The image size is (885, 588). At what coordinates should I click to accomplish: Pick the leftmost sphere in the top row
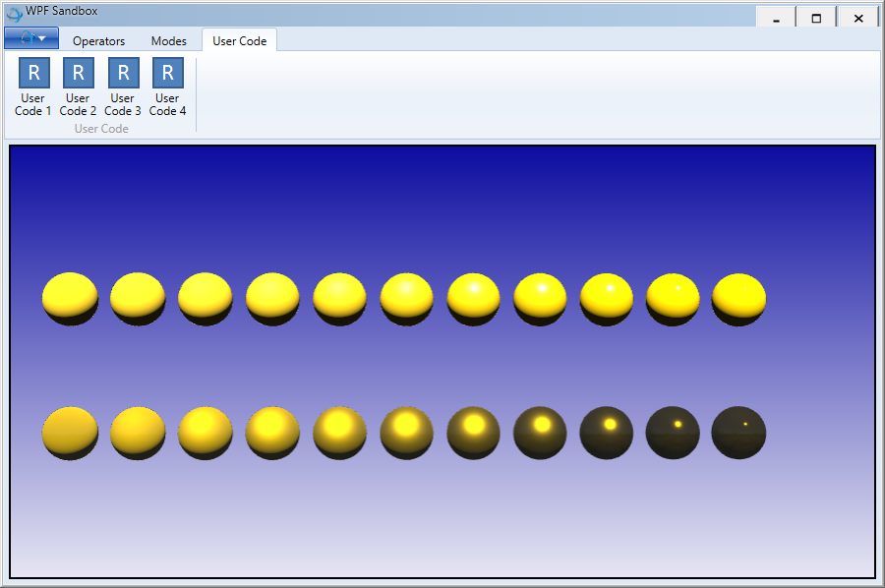click(x=70, y=299)
